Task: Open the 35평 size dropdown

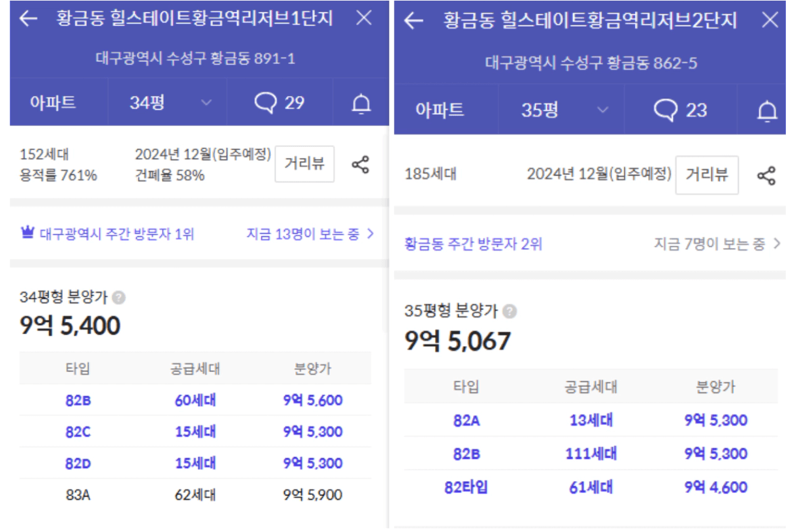Action: click(x=562, y=110)
